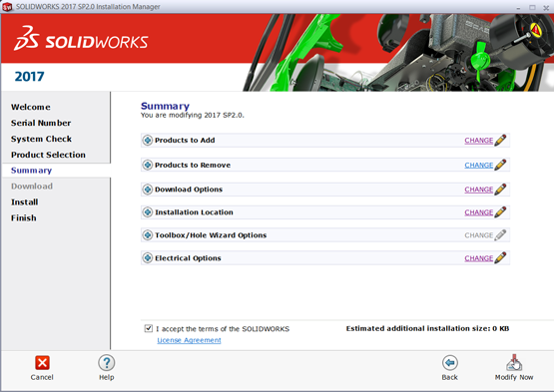Click the Installation Location label

pos(194,212)
